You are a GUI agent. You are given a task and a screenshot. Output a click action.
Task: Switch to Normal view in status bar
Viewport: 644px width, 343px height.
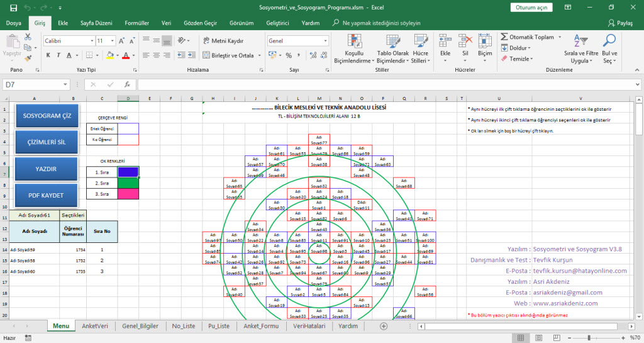[x=520, y=338]
